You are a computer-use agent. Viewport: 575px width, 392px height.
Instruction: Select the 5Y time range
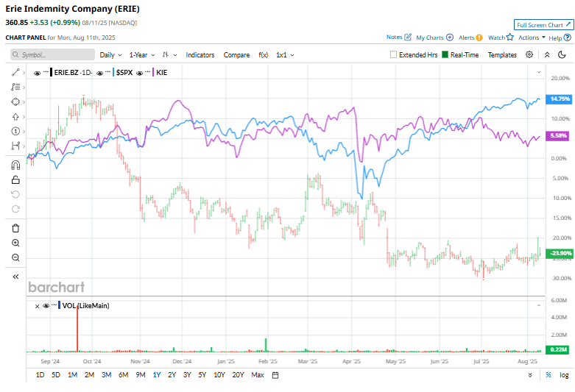pos(202,375)
